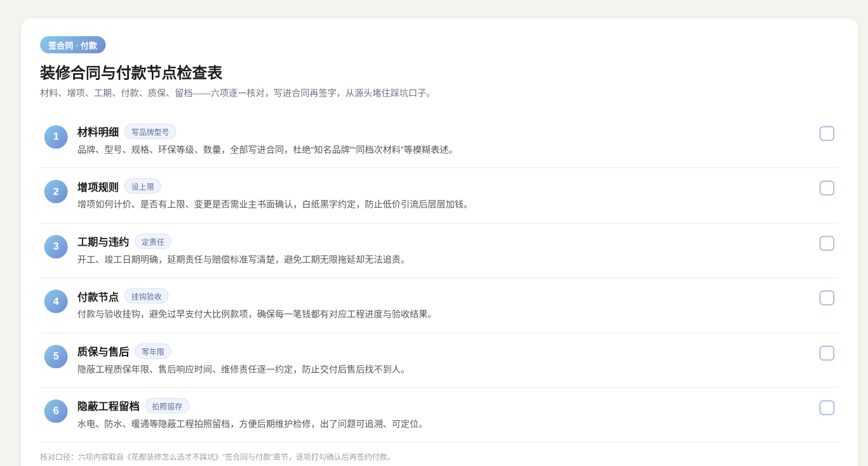The height and width of the screenshot is (466, 868).
Task: Mark 工期与违约 as checked
Action: (827, 243)
